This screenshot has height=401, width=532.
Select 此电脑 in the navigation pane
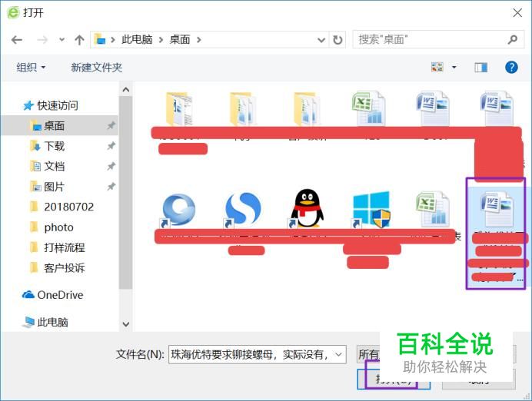click(x=45, y=322)
